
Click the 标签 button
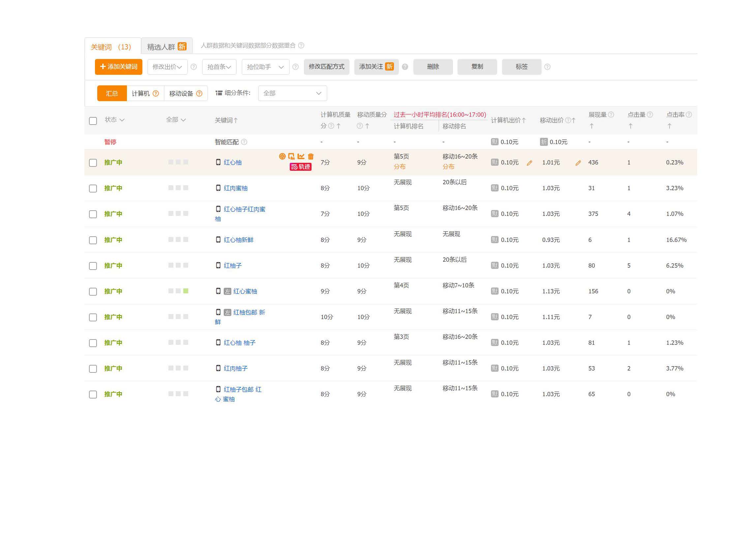[x=521, y=67]
